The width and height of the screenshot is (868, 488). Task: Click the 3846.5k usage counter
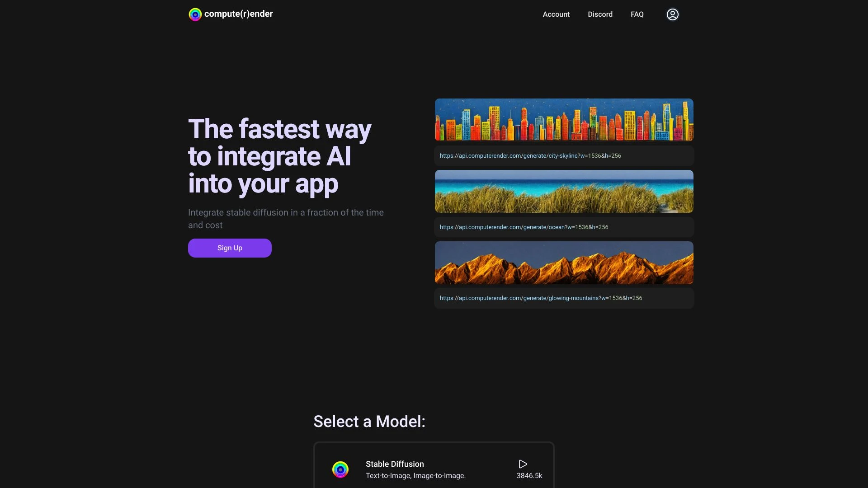coord(529,475)
